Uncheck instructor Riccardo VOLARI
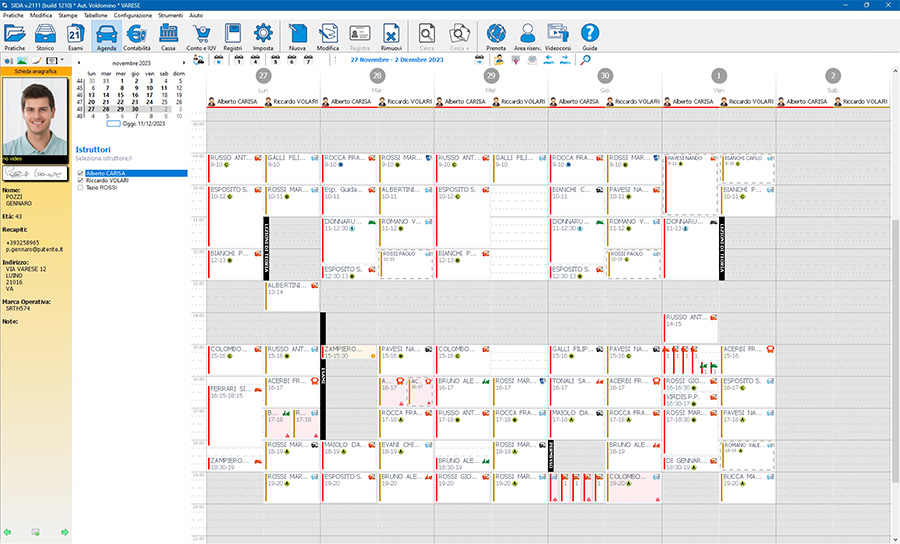This screenshot has width=900, height=544. coord(80,180)
